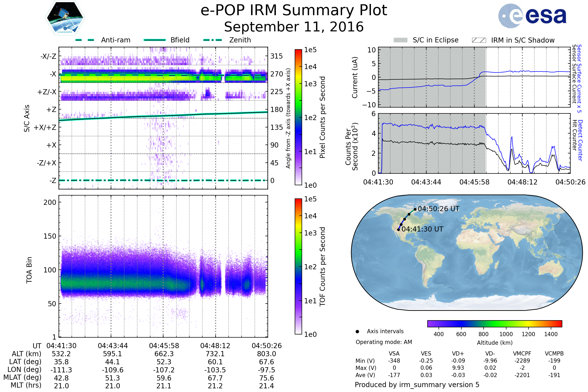
Task: Click the 04:41:30 UT orbit start point on map
Action: 399,230
